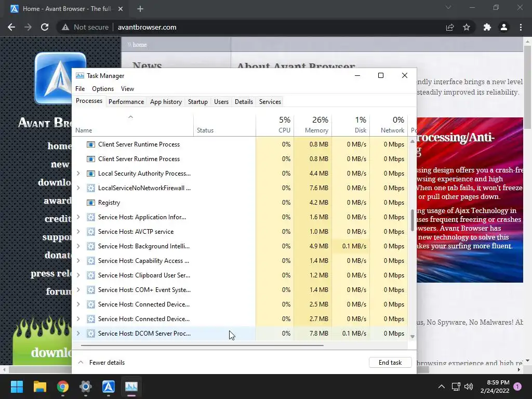The image size is (532, 399).
Task: Expand Service Host: Application Information row
Action: click(78, 217)
